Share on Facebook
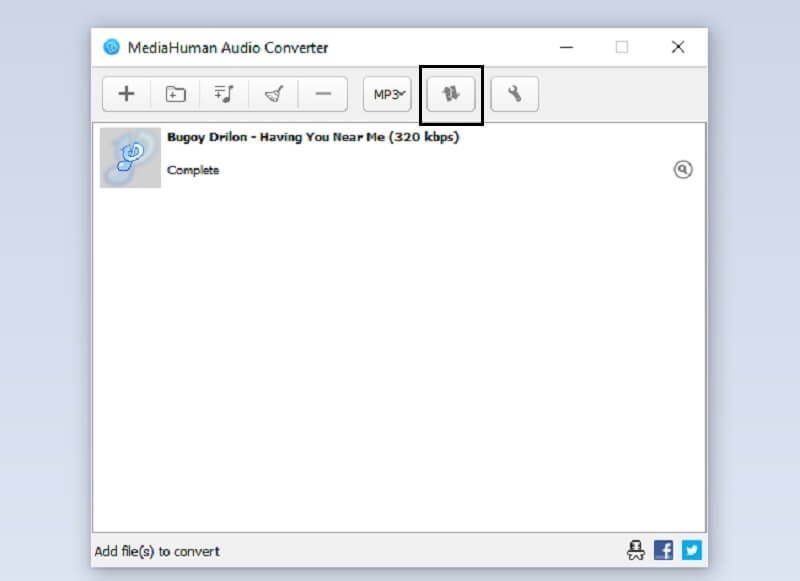This screenshot has height=581, width=800. 663,550
